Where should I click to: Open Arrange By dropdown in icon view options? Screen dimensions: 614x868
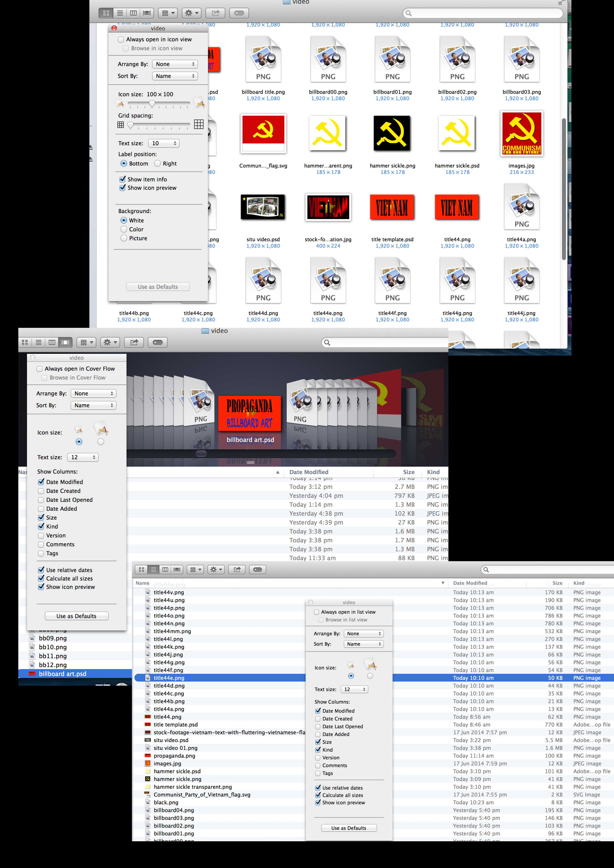(x=175, y=64)
